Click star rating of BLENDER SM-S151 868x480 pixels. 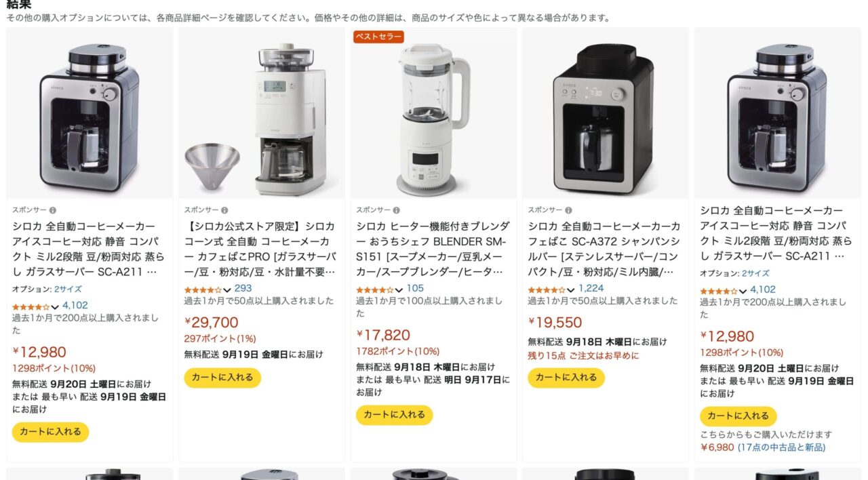pyautogui.click(x=375, y=289)
